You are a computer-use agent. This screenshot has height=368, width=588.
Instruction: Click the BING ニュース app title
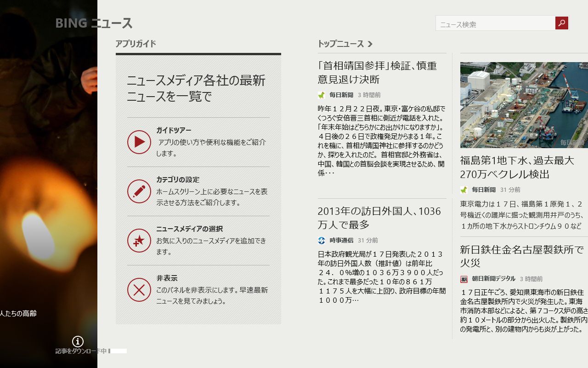tap(94, 23)
